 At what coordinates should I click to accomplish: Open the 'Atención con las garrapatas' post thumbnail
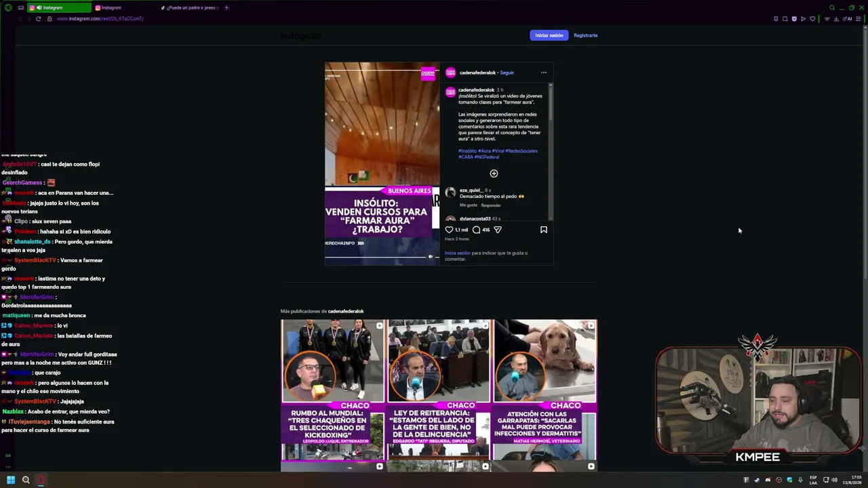tap(545, 390)
